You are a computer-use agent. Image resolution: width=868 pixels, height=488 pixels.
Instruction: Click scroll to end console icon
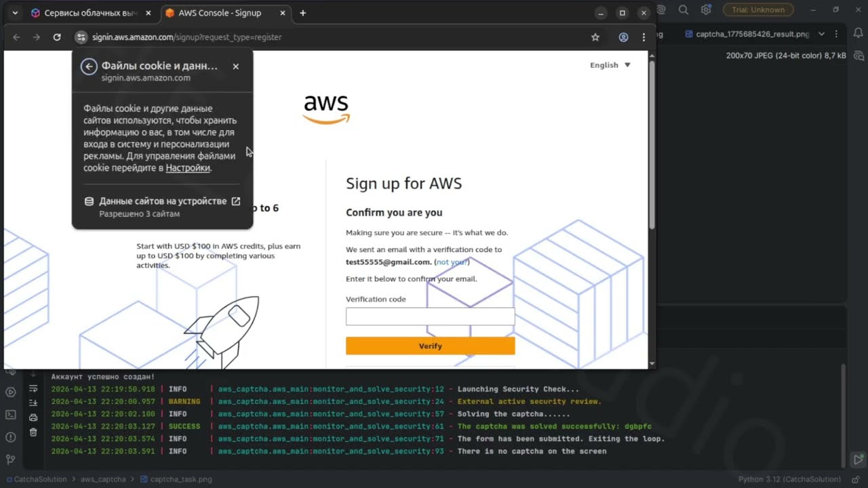coord(33,403)
